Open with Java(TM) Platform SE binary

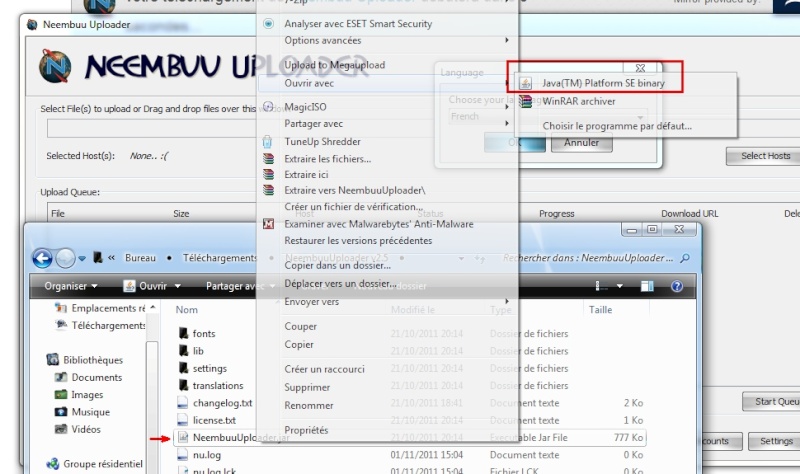[x=603, y=83]
